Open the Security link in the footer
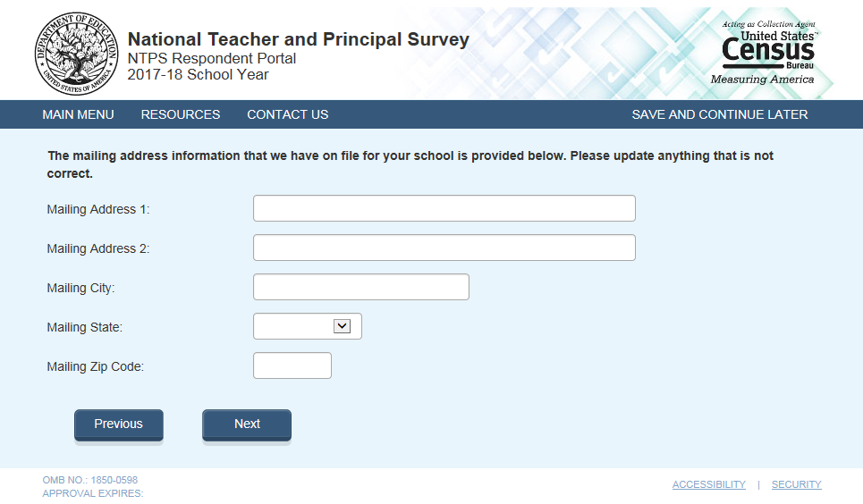The height and width of the screenshot is (504, 863). [x=796, y=484]
